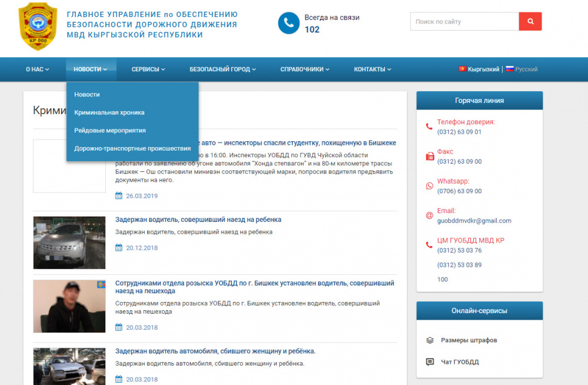Select Криминальная хроника from the submenu
The image size is (588, 385).
point(109,112)
